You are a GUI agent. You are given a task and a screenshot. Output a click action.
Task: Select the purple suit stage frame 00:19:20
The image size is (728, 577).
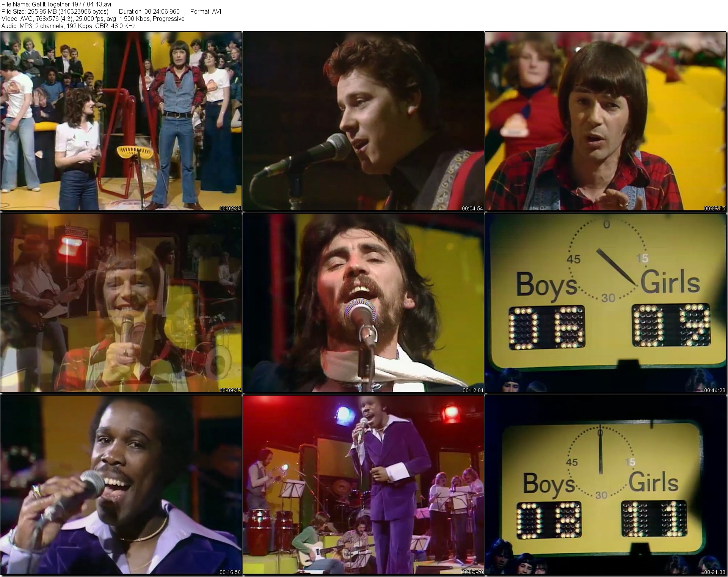point(363,484)
